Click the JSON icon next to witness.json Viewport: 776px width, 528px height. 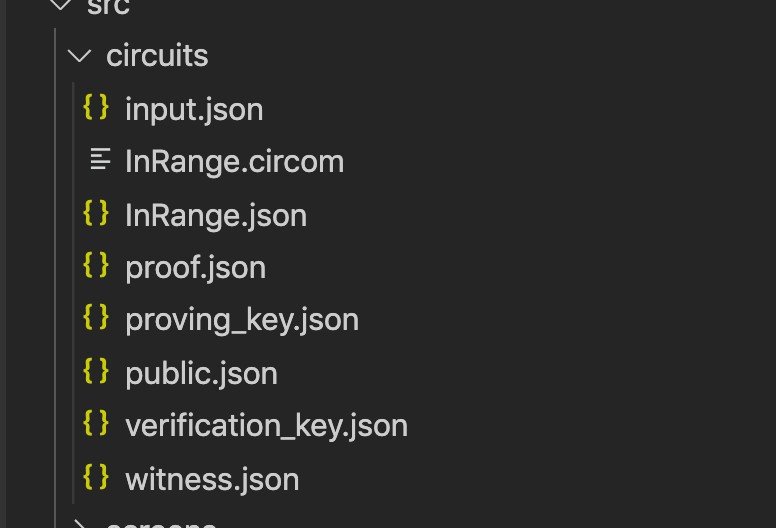click(96, 477)
